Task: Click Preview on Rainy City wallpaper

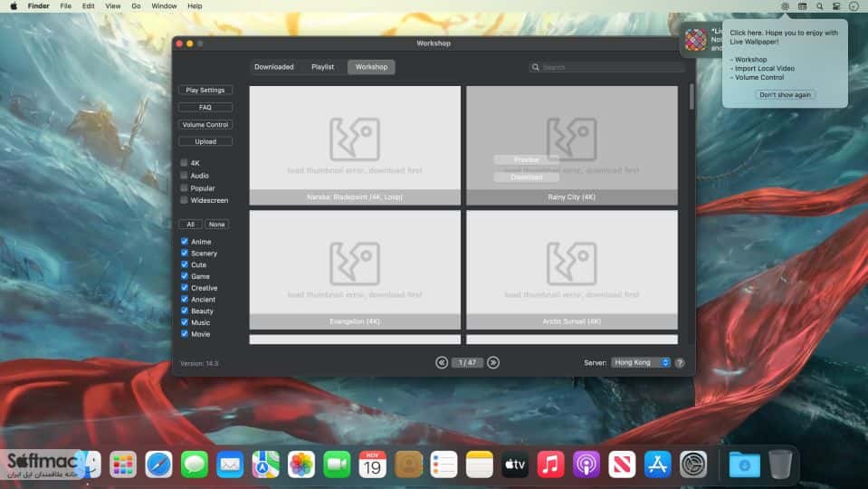Action: click(x=527, y=159)
